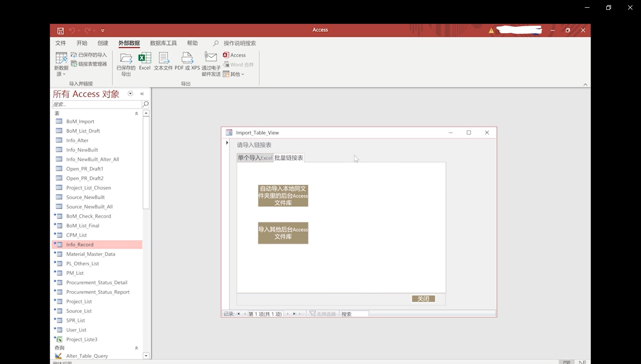This screenshot has height=364, width=641.
Task: Click the 导入其他后台Access文件库 button
Action: pyautogui.click(x=283, y=233)
